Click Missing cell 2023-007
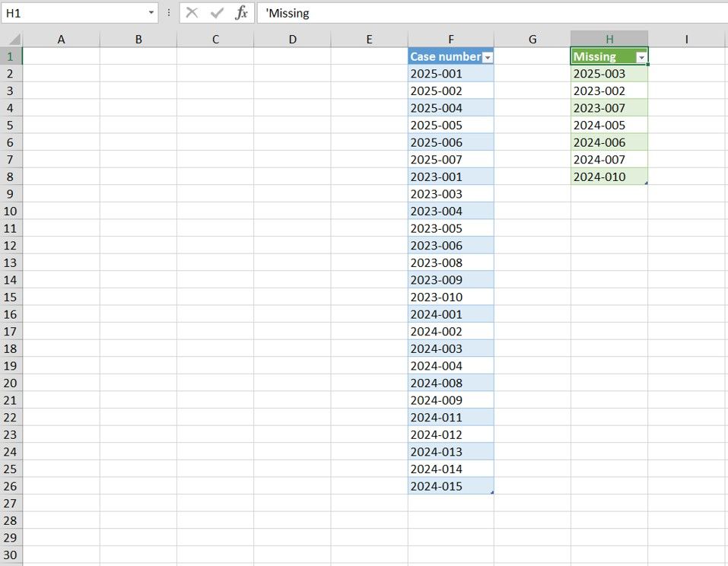This screenshot has height=566, width=728. 609,108
